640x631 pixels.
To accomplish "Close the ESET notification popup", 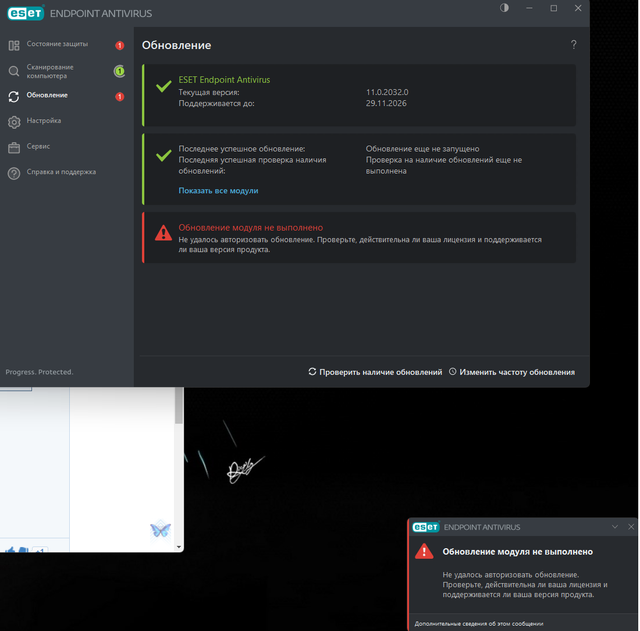I will 631,527.
